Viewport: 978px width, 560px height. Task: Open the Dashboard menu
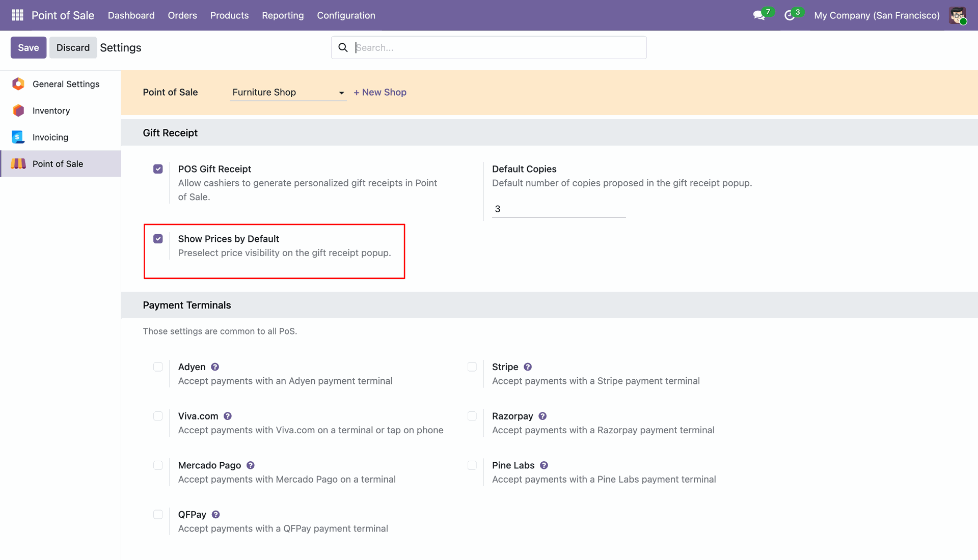coord(131,15)
